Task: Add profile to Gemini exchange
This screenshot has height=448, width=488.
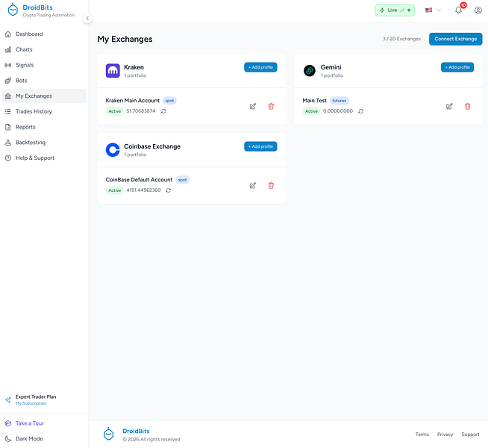Action: 457,67
